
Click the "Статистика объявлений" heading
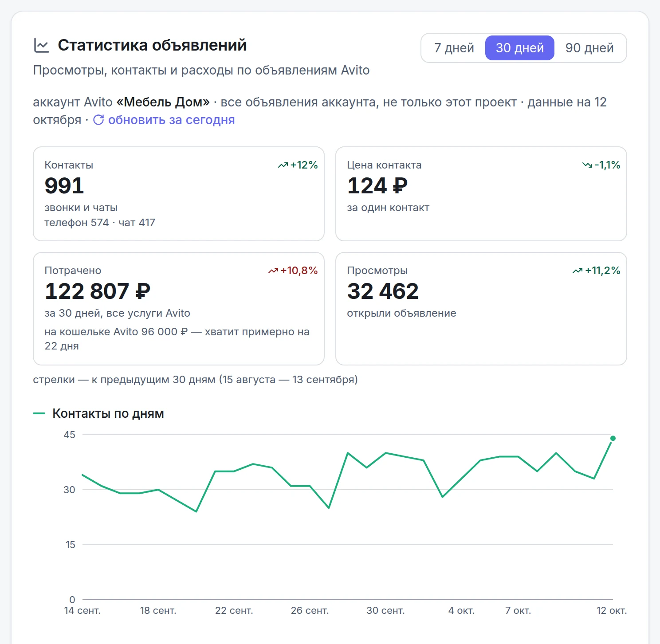pos(152,45)
